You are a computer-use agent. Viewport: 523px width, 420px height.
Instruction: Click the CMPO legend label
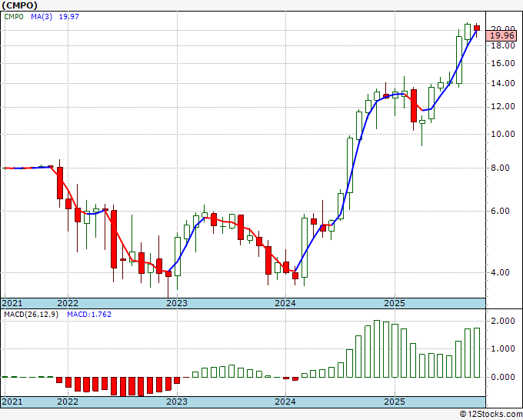click(x=14, y=16)
